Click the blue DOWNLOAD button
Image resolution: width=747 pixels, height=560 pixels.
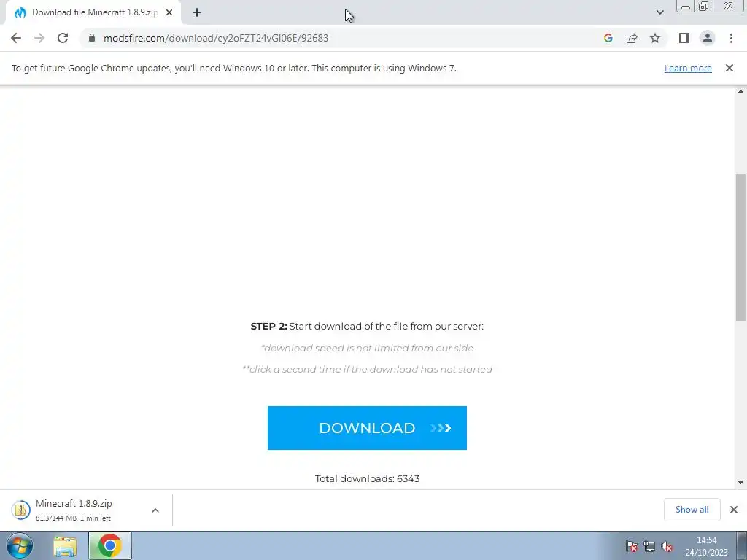367,427
